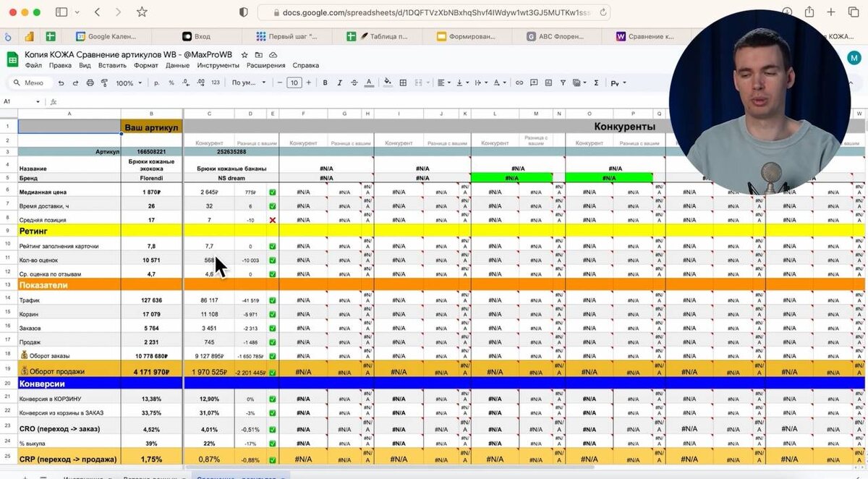Open the Вставить menu
Screen dimensions: 868x479
point(112,65)
